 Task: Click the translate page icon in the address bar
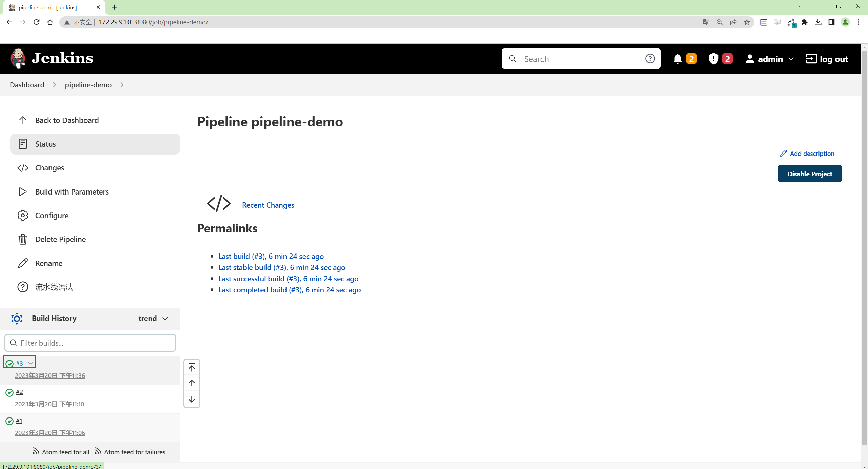706,22
